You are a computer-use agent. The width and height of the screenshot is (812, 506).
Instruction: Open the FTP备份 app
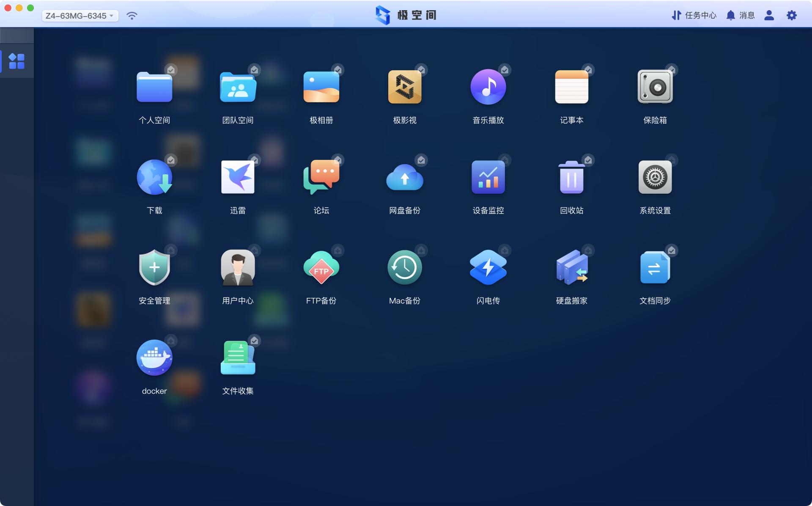pyautogui.click(x=321, y=268)
